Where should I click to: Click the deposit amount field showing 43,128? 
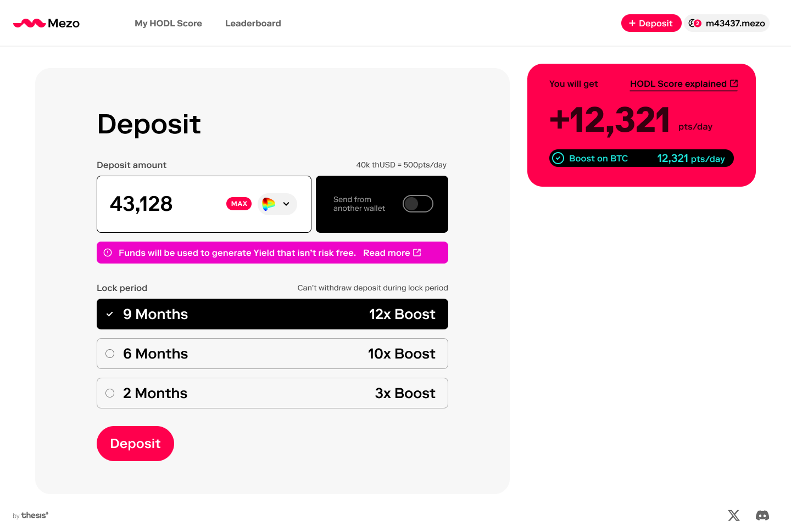(x=204, y=204)
